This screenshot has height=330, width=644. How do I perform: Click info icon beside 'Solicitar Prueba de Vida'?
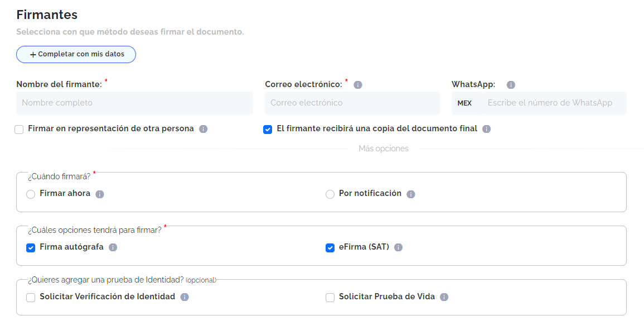tap(443, 296)
